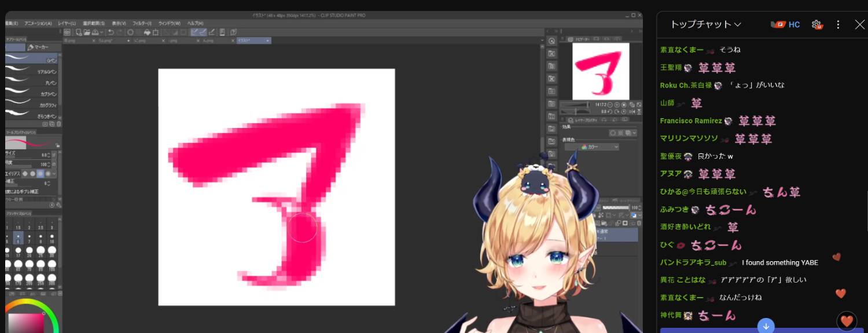
Task: Click the layer opacity slider near 100
Action: (x=616, y=207)
